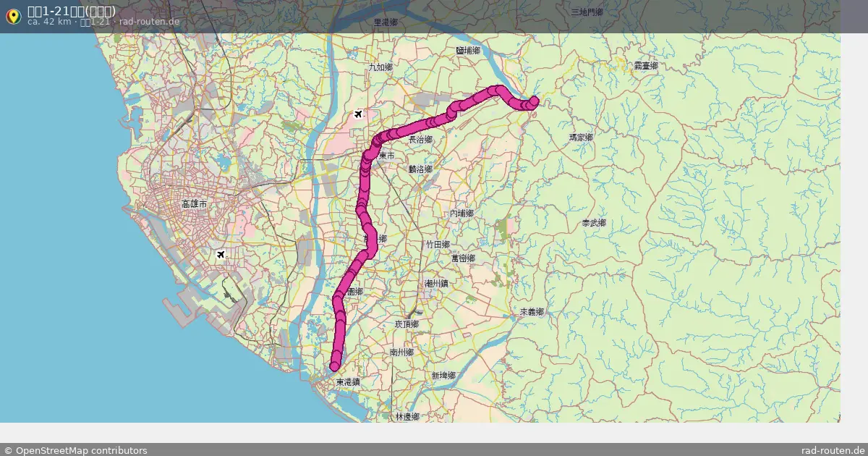Click the 霧臺鄉 map label
Image resolution: width=868 pixels, height=456 pixels.
pyautogui.click(x=646, y=66)
